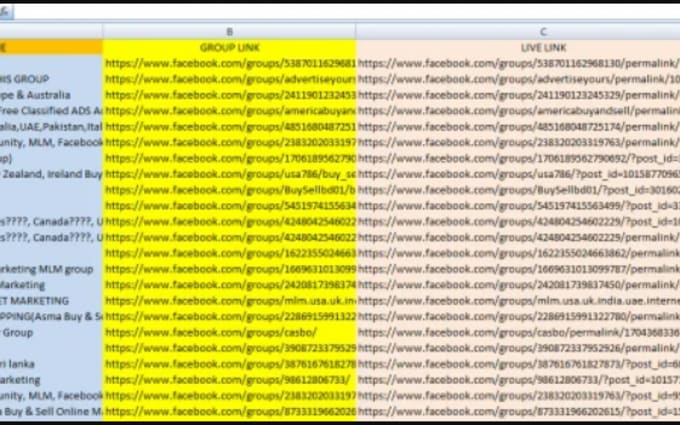Viewport: 680px width, 425px height.
Task: Open group link BuySellbd01/b
Action: [229, 190]
